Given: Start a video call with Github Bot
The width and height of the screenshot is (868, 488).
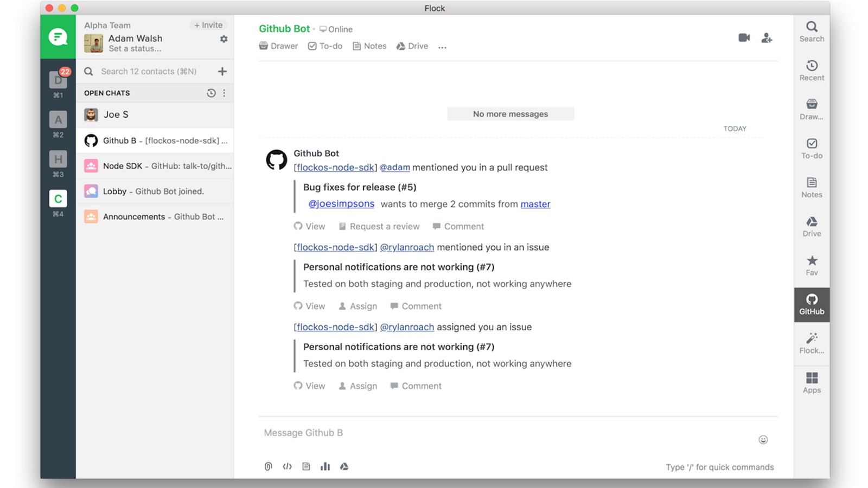Looking at the screenshot, I should [744, 37].
